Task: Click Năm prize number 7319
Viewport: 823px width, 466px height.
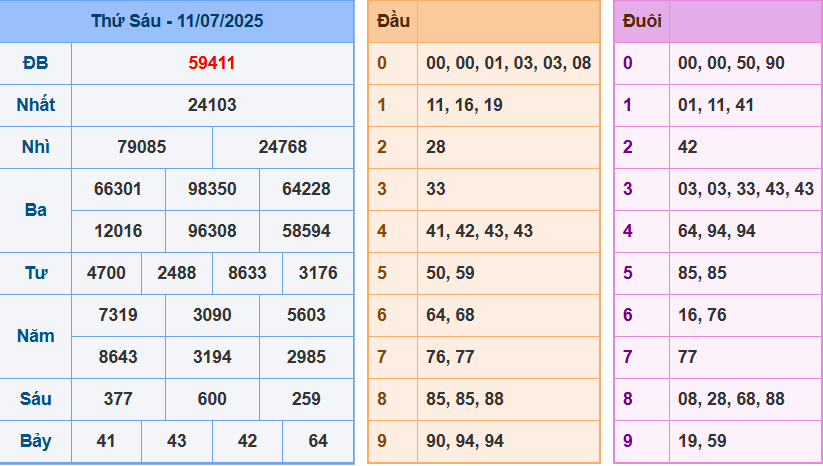Action: pos(118,315)
